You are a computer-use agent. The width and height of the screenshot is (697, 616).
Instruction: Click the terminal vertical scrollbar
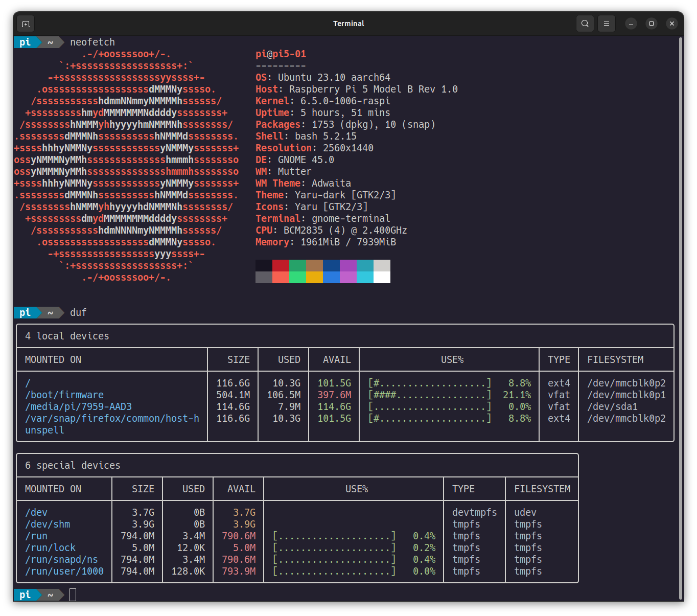[681, 317]
